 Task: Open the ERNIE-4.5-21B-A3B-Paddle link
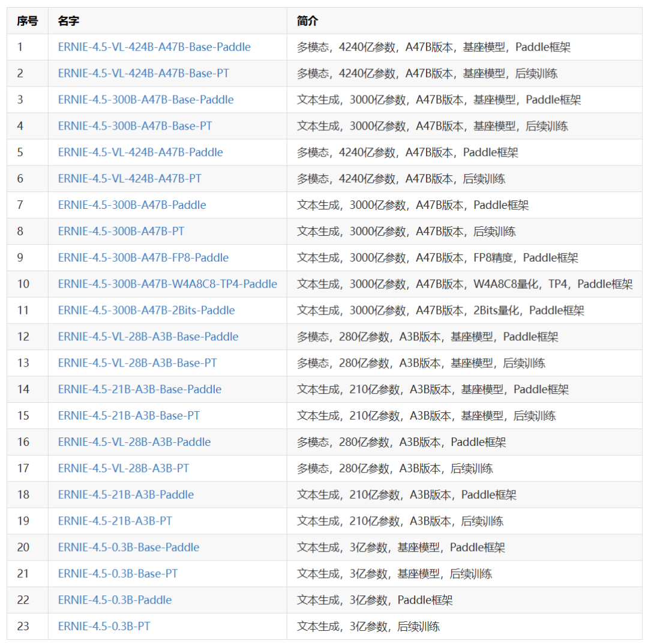point(126,495)
